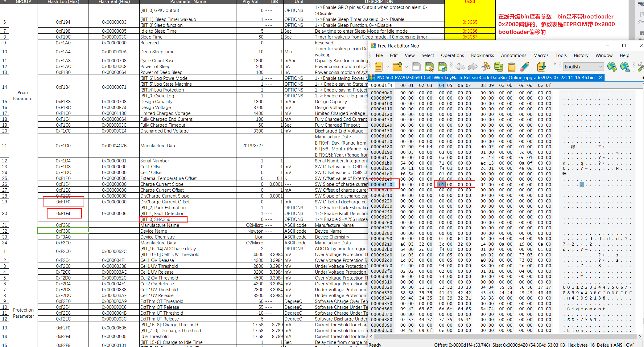The image size is (644, 347).
Task: Click the Undo arrow icon
Action: [x=460, y=67]
